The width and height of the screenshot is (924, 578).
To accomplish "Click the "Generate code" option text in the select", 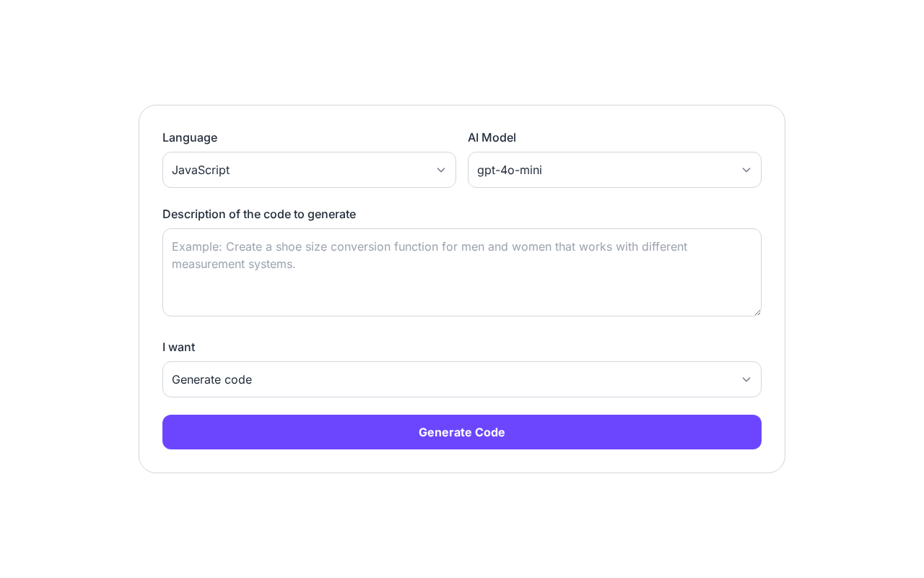I will point(212,379).
